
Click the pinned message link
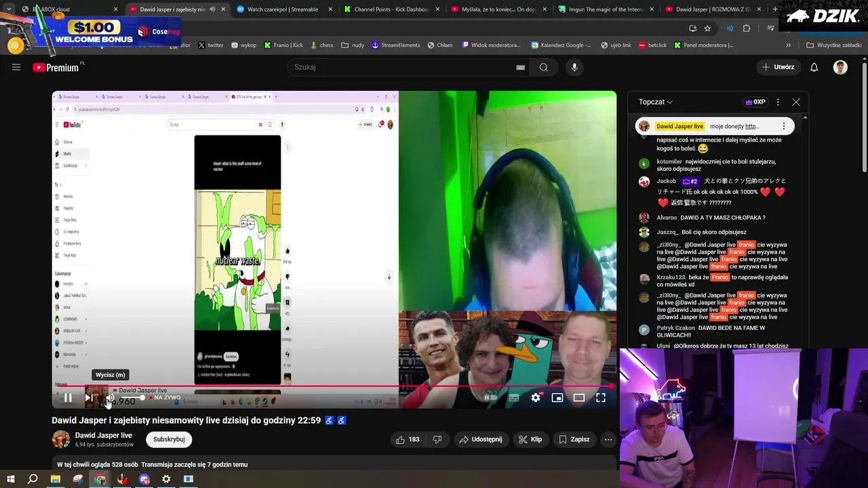click(x=752, y=126)
